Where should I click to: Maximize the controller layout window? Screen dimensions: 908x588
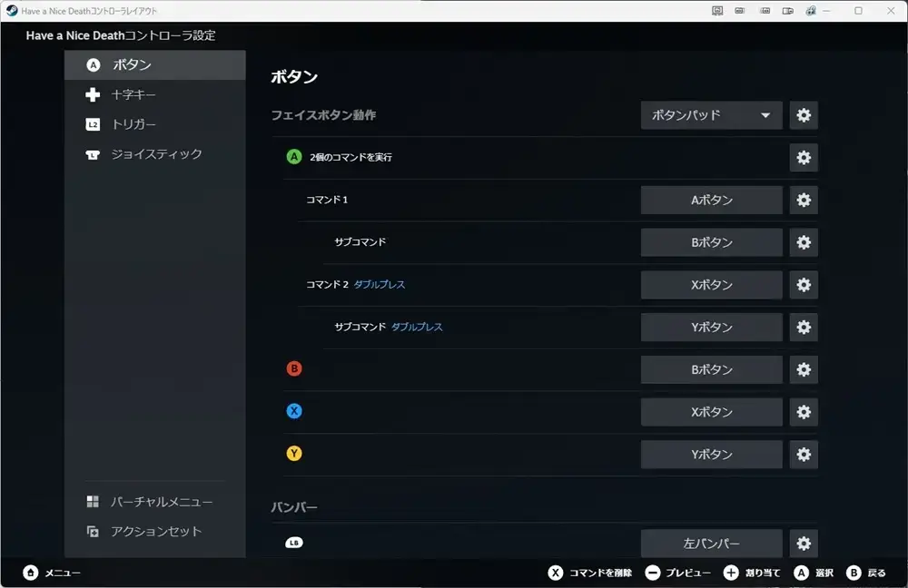coord(858,10)
